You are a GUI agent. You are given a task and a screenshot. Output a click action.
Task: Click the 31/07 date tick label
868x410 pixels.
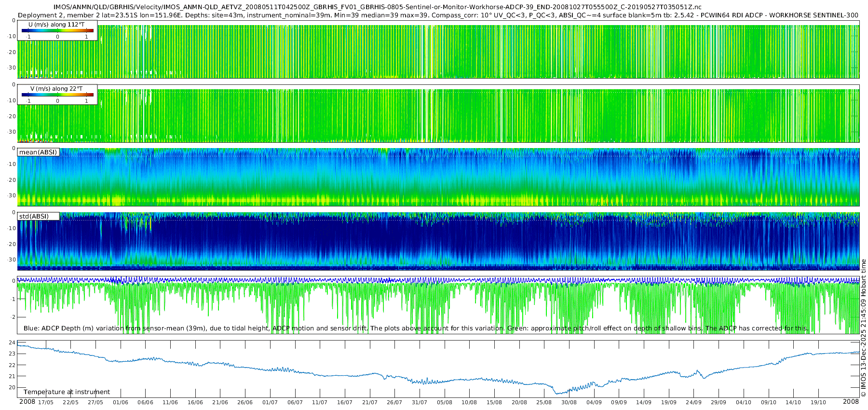point(420,402)
